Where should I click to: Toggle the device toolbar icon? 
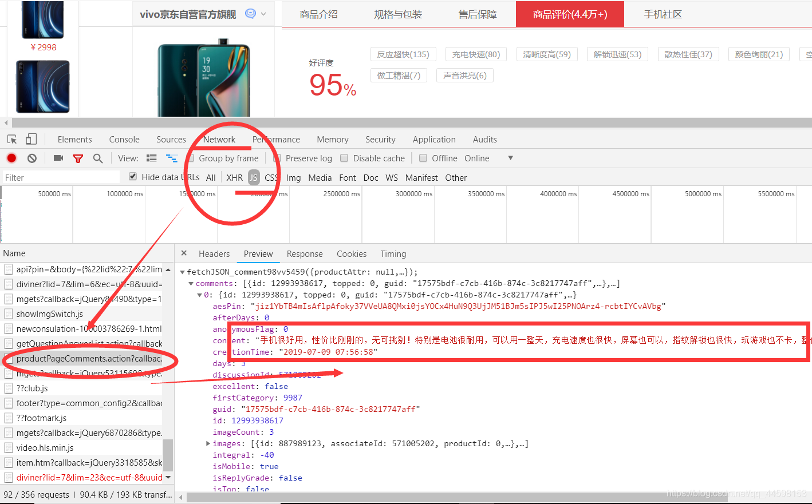pyautogui.click(x=31, y=139)
